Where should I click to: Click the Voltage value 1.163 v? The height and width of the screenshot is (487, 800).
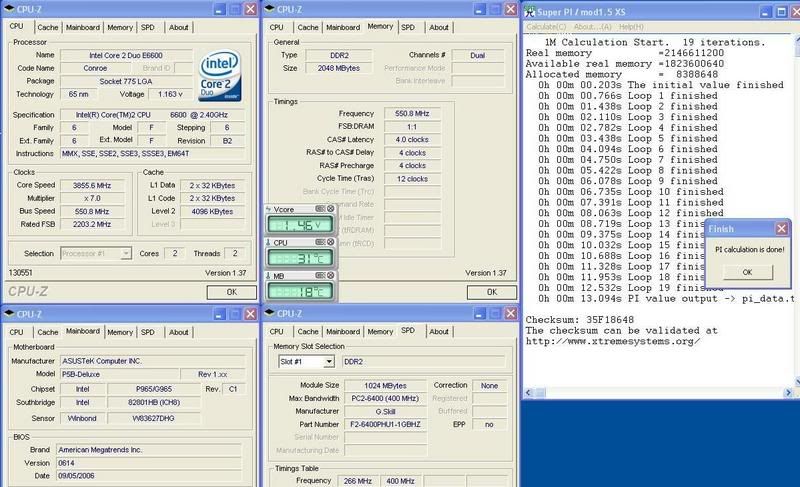[x=170, y=94]
